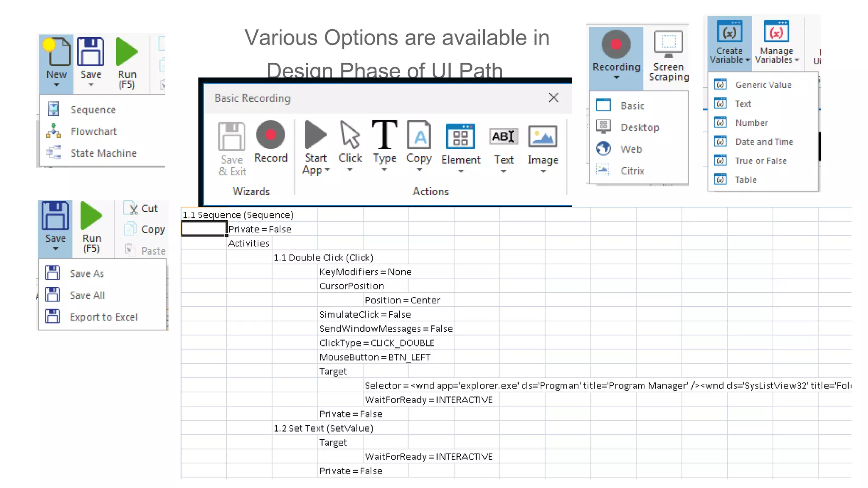Expand the Start App dropdown arrow
This screenshot has width=868, height=488.
click(x=327, y=170)
